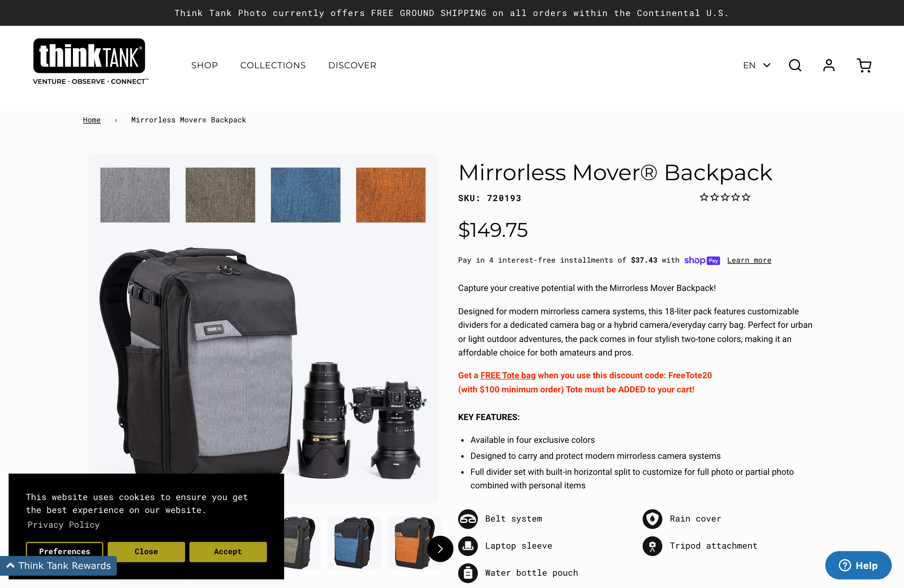This screenshot has height=588, width=904.
Task: Click the Tripod attachment feature icon
Action: pyautogui.click(x=652, y=546)
